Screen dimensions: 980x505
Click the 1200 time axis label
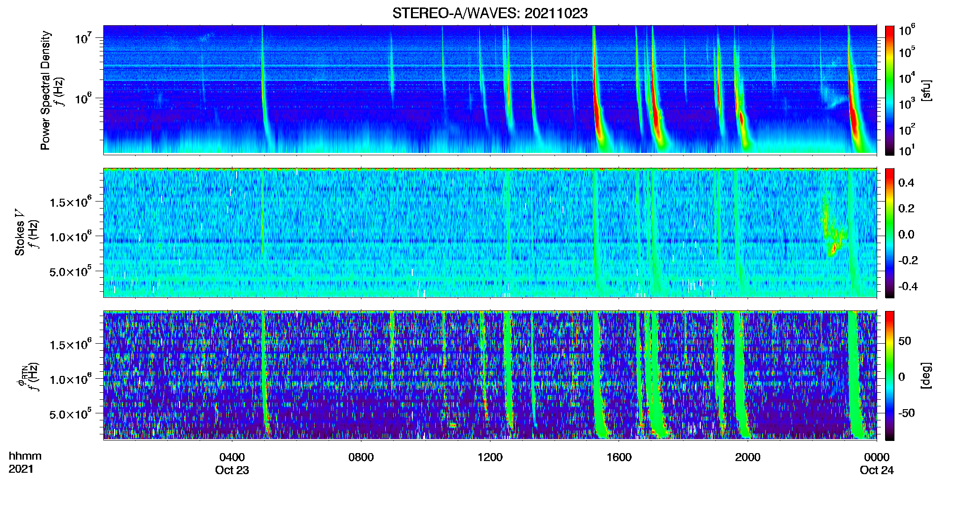click(x=490, y=457)
